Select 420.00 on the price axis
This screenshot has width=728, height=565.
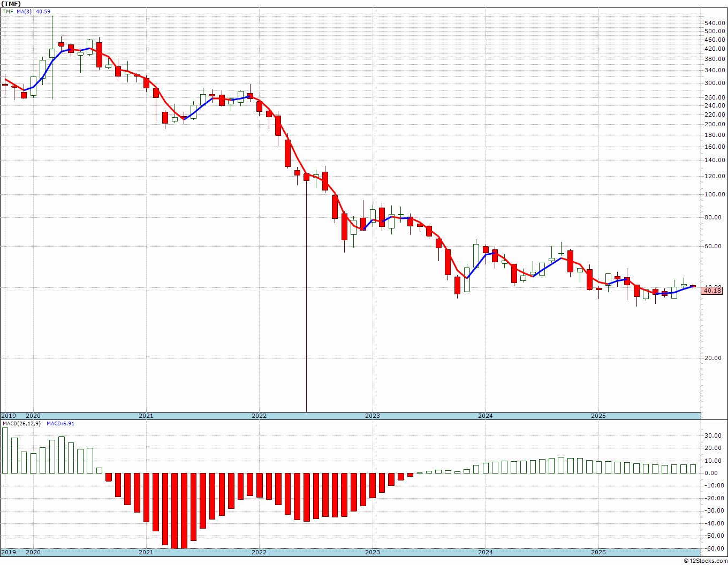(x=715, y=49)
